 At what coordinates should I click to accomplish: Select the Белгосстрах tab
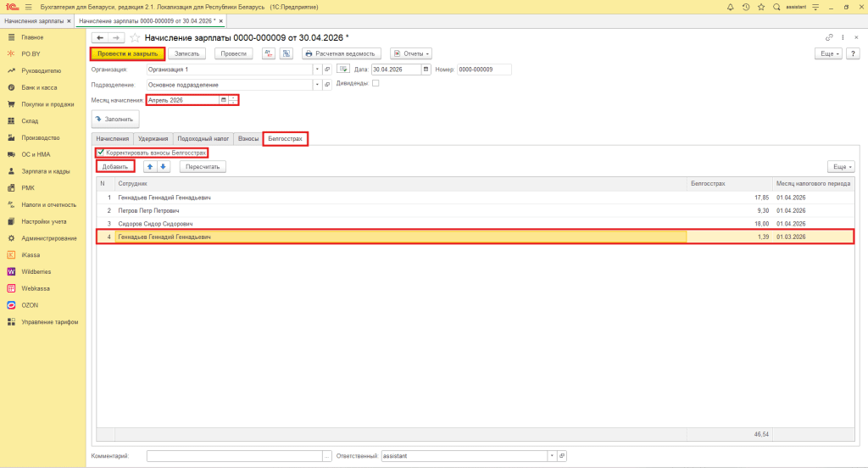(285, 138)
